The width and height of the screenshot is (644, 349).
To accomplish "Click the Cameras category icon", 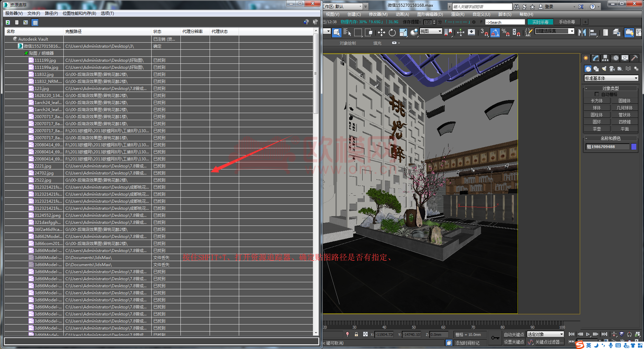I will pos(612,69).
